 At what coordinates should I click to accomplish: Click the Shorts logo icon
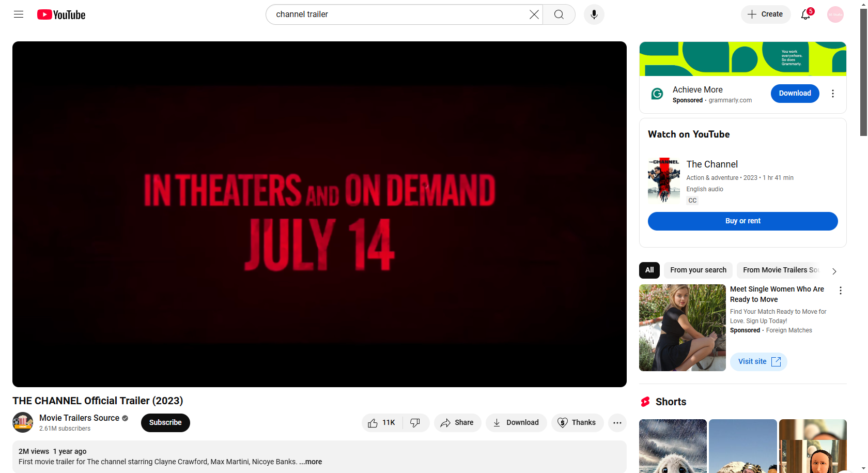coord(645,402)
